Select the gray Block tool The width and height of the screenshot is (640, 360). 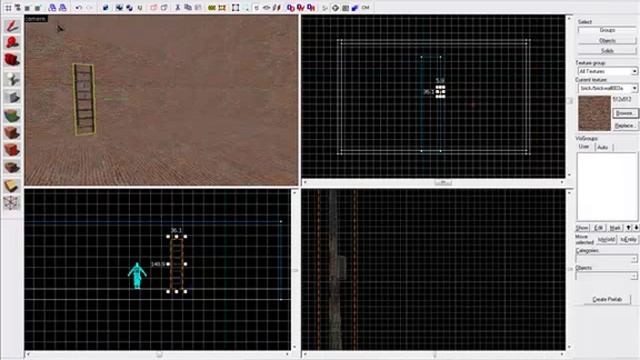tap(12, 97)
